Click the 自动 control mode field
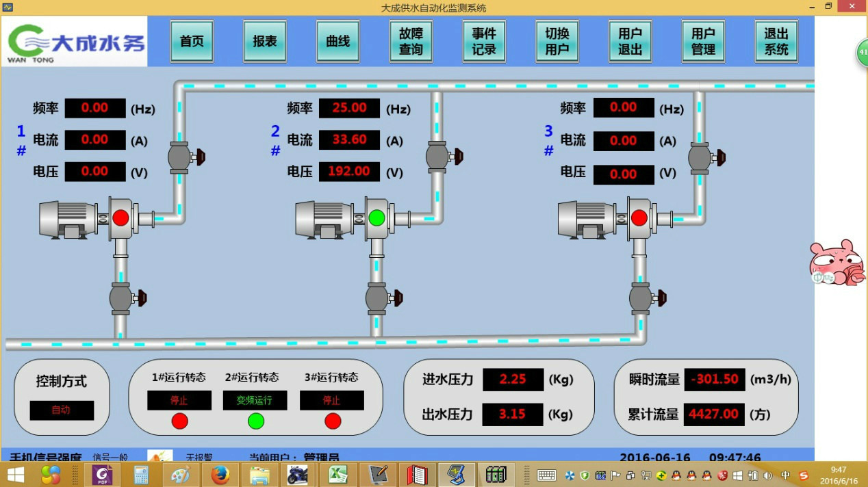Screen dimensions: 868x487 pyautogui.click(x=62, y=410)
